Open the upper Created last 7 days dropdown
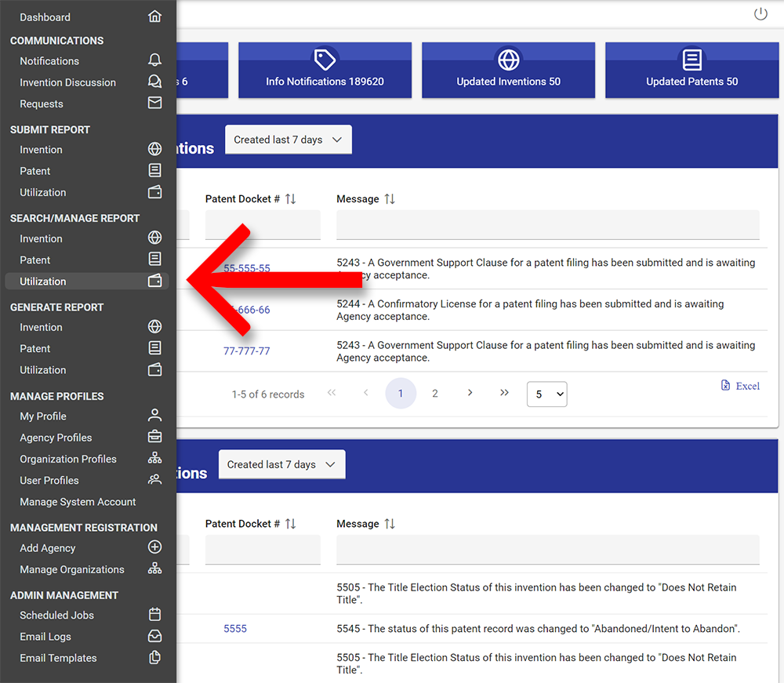The width and height of the screenshot is (784, 683). (288, 140)
